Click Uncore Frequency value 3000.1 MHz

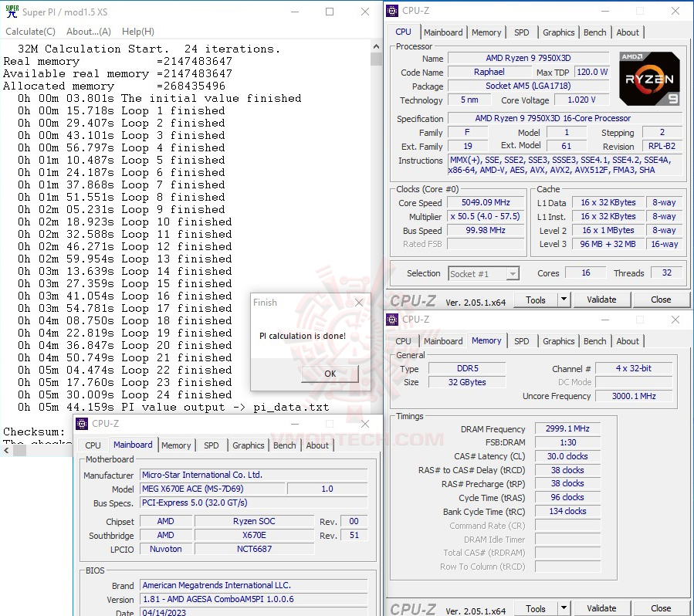pyautogui.click(x=634, y=396)
